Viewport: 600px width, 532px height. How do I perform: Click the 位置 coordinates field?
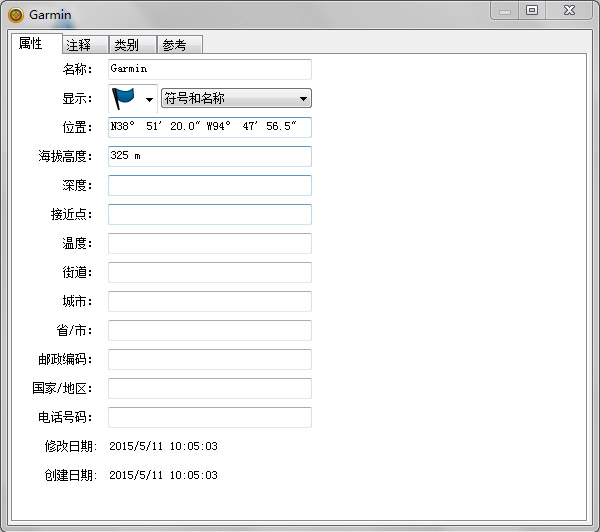coord(209,127)
